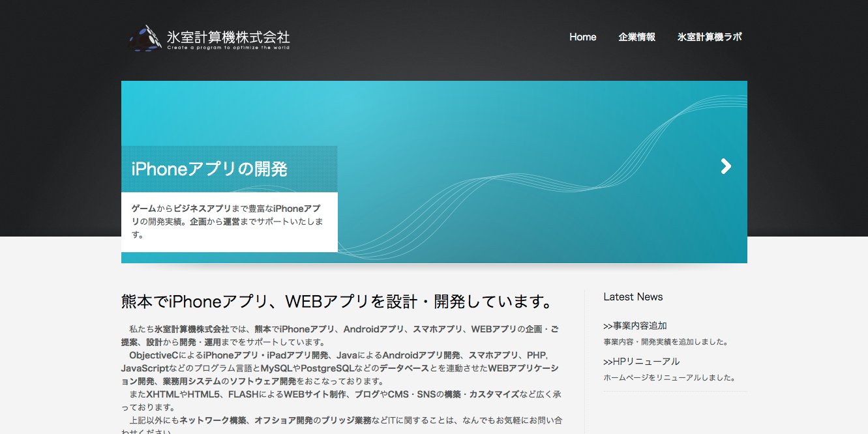Image resolution: width=868 pixels, height=434 pixels.
Task: Click the bold ネットワーク構築 text in the paragraph
Action: (213, 420)
